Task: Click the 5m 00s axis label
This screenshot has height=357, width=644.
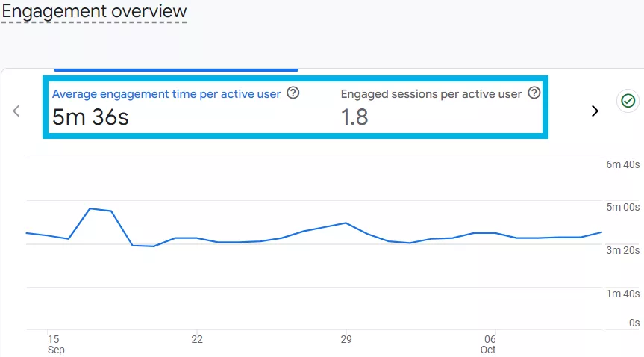Action: [622, 207]
